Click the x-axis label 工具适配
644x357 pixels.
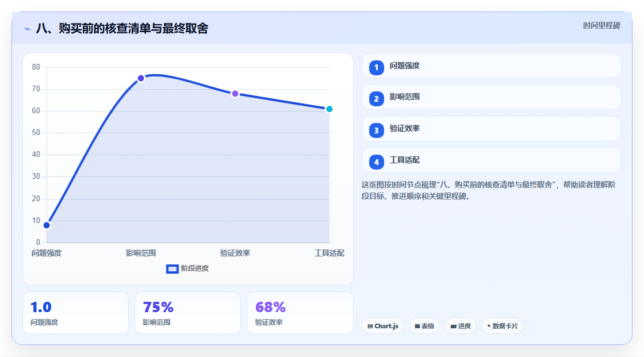pyautogui.click(x=329, y=253)
